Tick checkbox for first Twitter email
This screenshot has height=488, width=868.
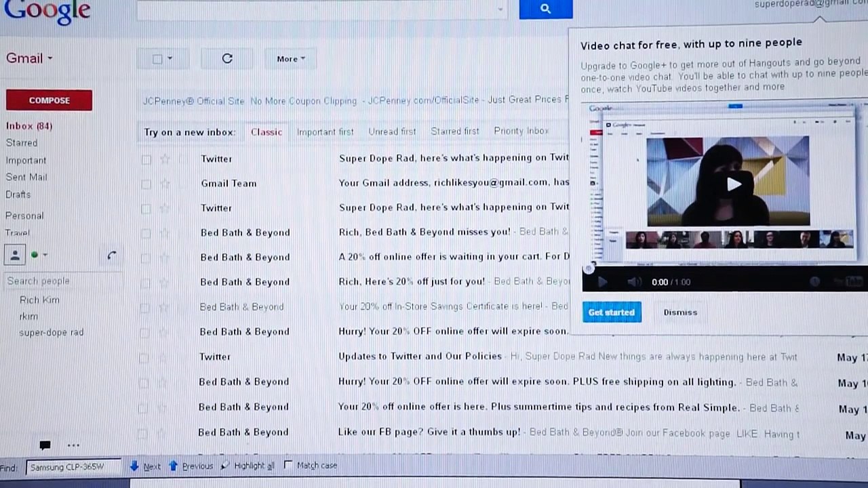click(x=146, y=159)
